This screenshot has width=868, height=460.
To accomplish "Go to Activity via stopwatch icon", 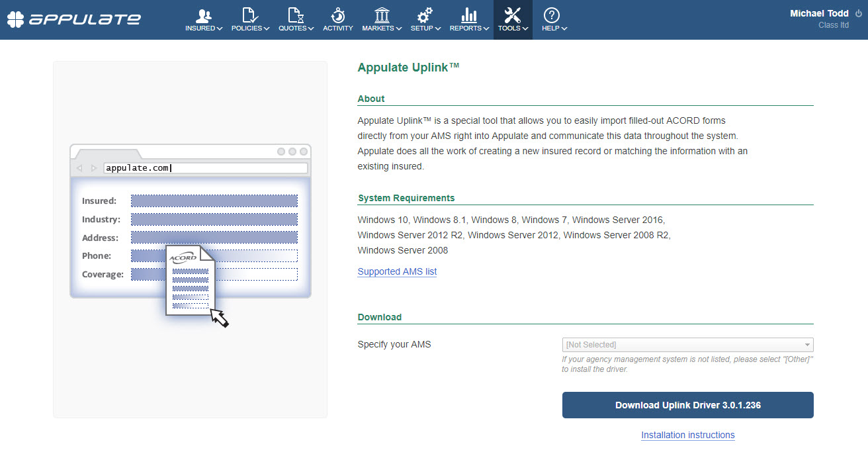I will (x=337, y=16).
